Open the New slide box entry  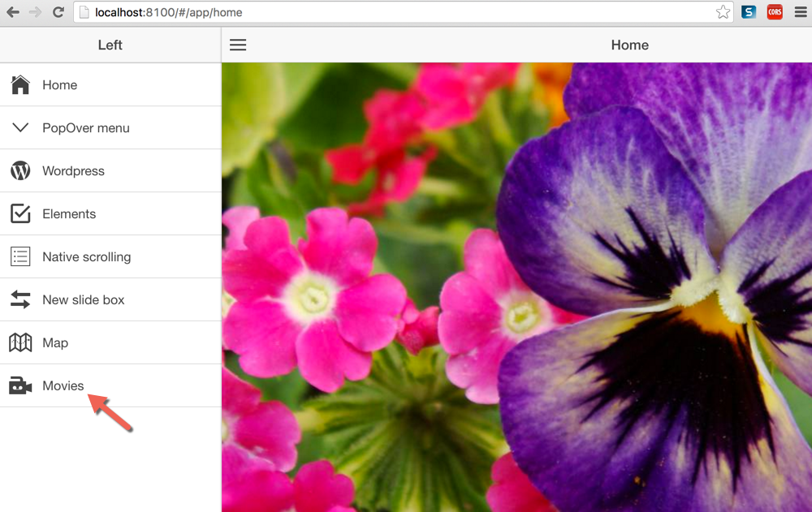point(110,299)
